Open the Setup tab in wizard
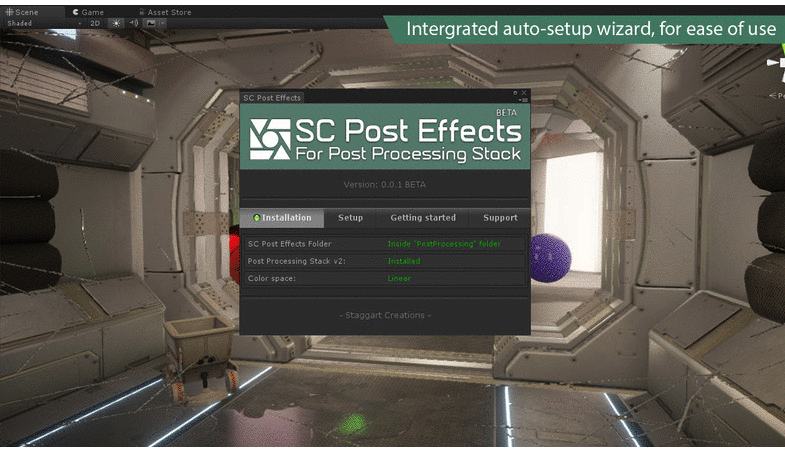This screenshot has width=785, height=452. click(x=350, y=218)
